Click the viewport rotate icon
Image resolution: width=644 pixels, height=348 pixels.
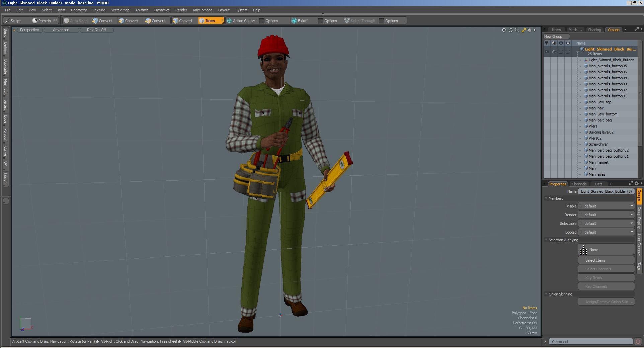(510, 30)
